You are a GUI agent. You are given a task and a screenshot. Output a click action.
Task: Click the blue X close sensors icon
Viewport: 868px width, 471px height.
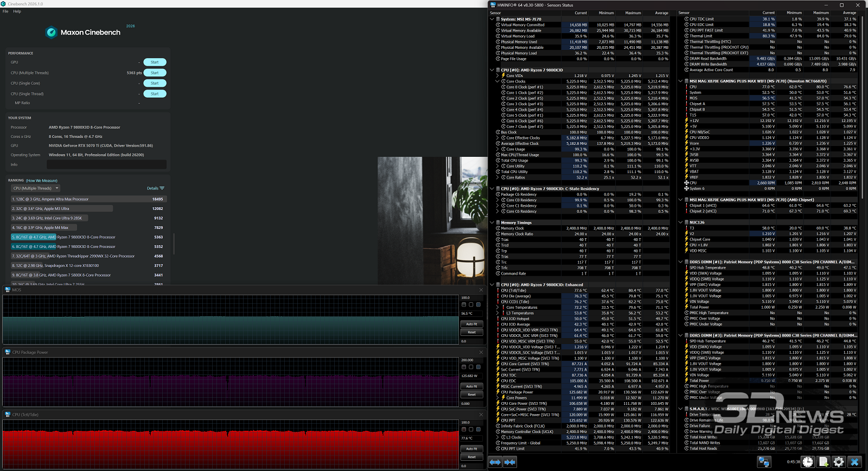[x=855, y=462]
